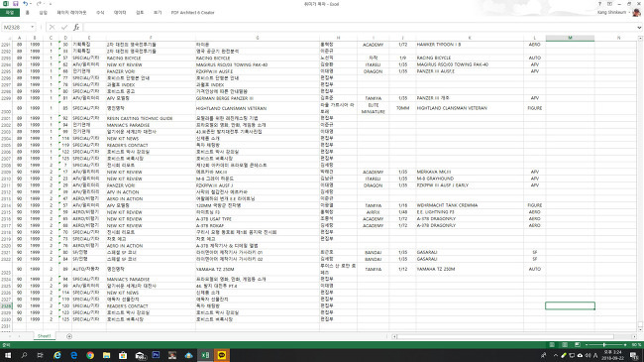Image resolution: width=644 pixels, height=362 pixels.
Task: Click the Redo arrow icon
Action: (39, 4)
